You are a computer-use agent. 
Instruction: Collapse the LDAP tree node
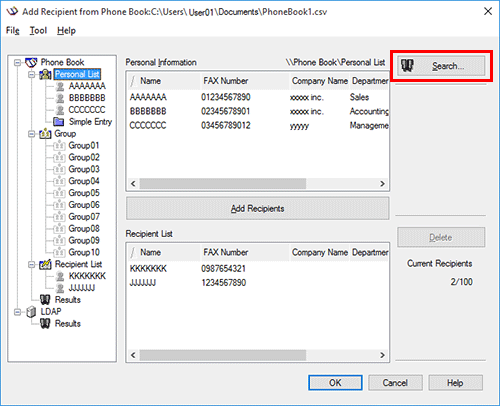click(17, 312)
